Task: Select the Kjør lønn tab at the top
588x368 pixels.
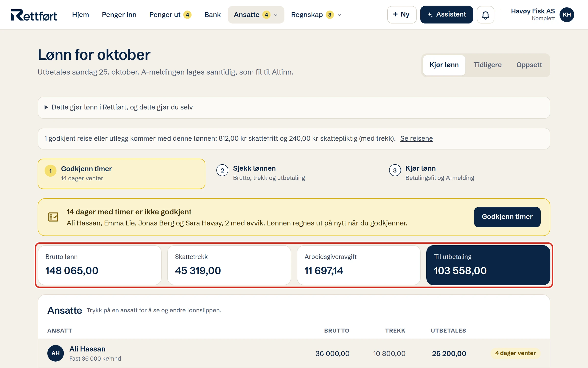Action: tap(444, 65)
